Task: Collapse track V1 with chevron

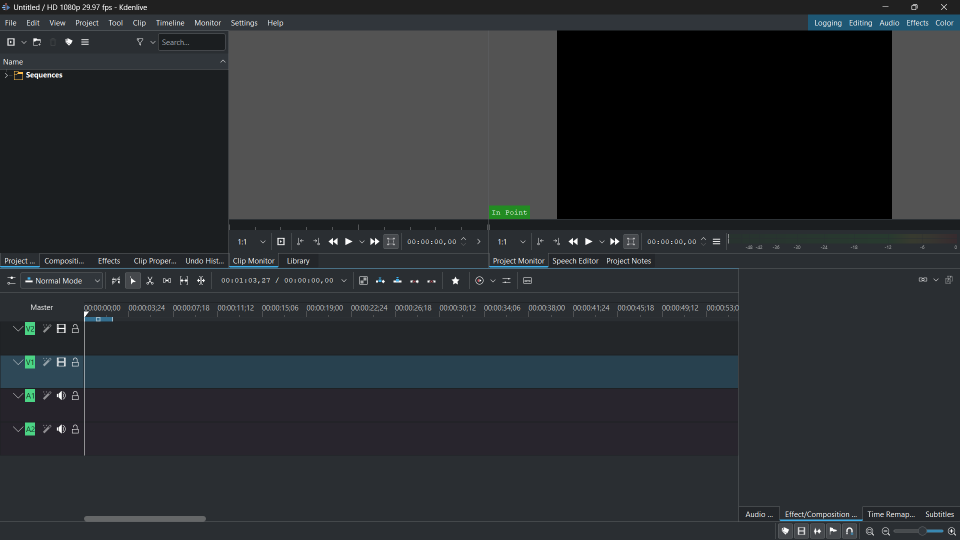Action: [x=18, y=362]
